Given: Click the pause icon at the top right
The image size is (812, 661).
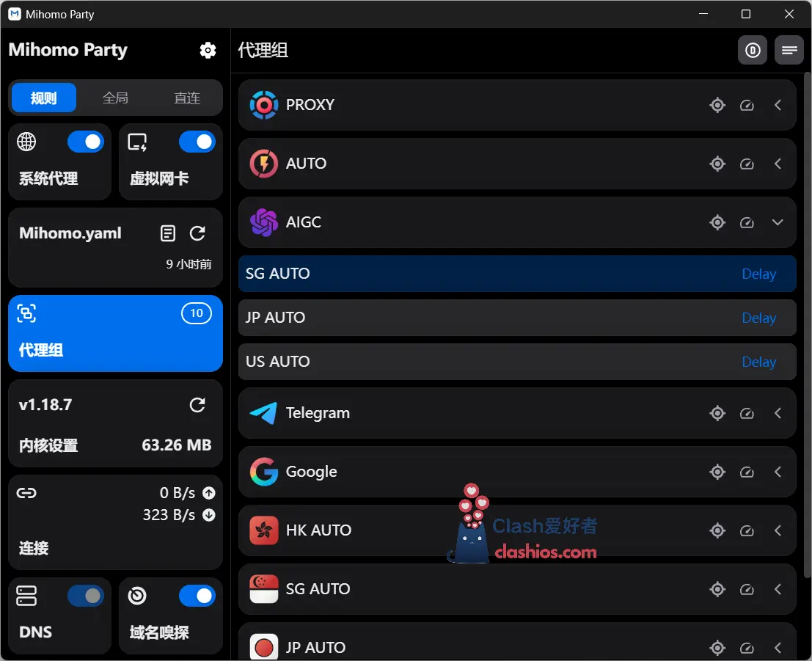Looking at the screenshot, I should 753,50.
